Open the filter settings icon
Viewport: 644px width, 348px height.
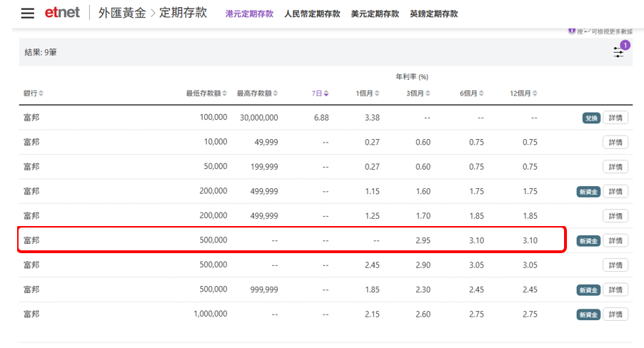pyautogui.click(x=618, y=52)
